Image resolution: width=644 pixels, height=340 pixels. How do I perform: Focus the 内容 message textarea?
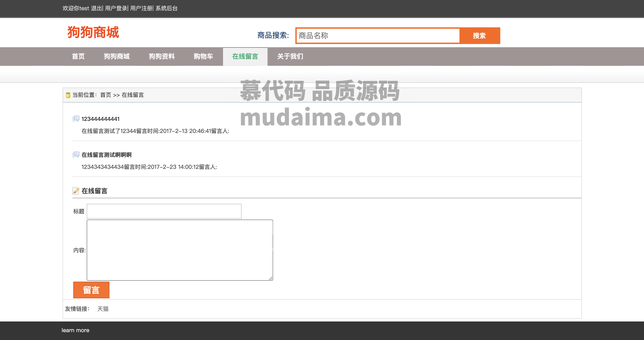coord(180,250)
